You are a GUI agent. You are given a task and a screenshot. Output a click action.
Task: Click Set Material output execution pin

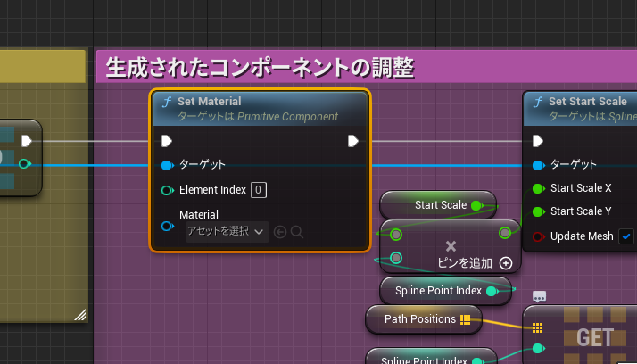pyautogui.click(x=353, y=141)
